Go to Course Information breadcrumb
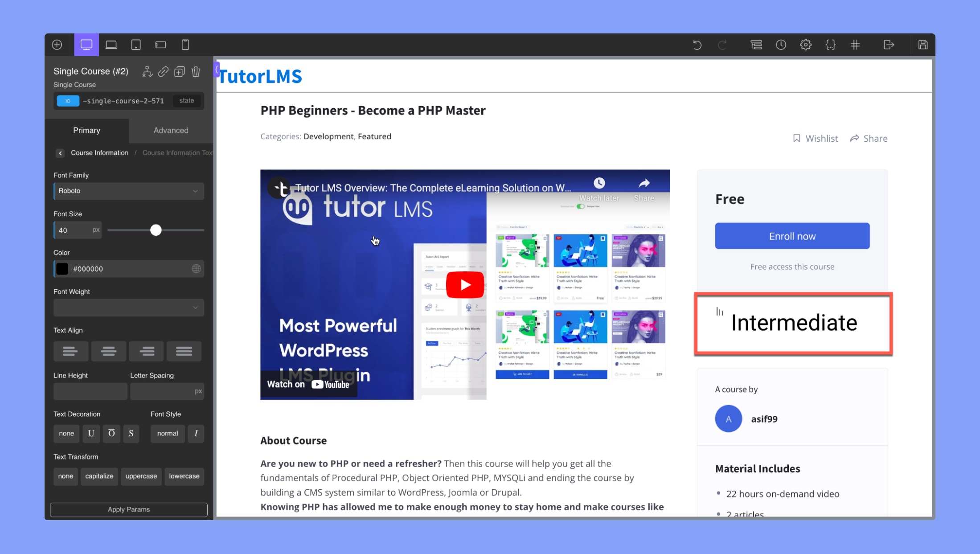 (99, 153)
